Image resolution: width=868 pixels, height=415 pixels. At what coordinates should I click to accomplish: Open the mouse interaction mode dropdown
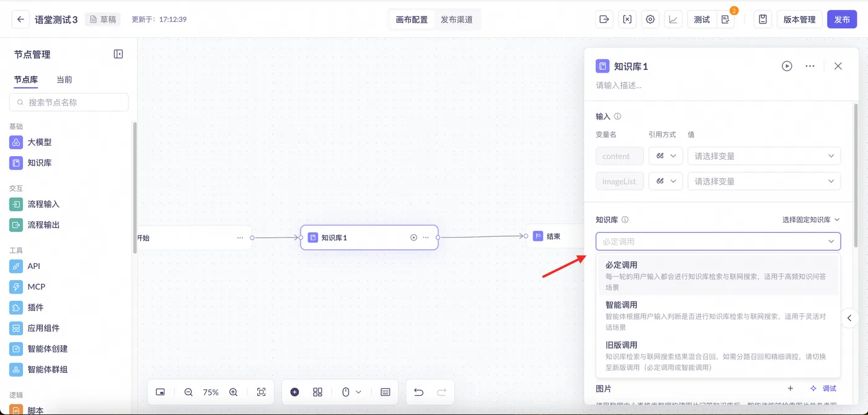352,392
